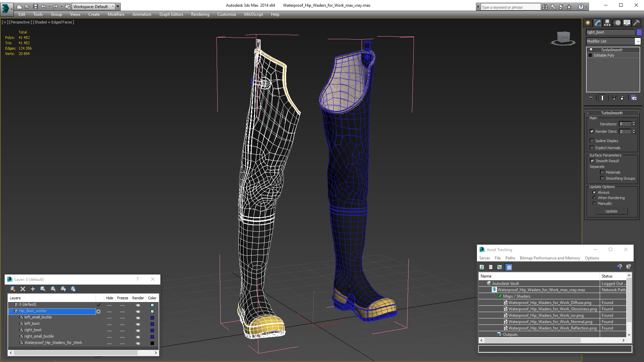Click the Shaded + Edged Faces viewport label

tap(54, 22)
